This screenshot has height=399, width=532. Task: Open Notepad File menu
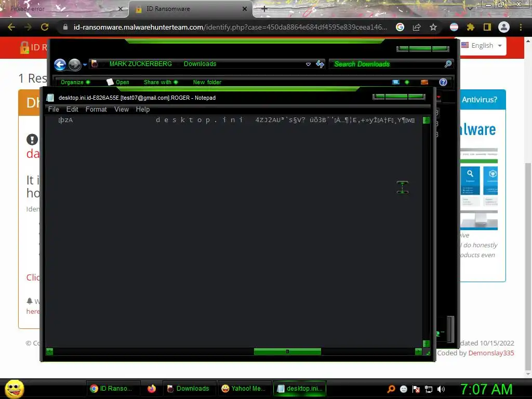[54, 109]
